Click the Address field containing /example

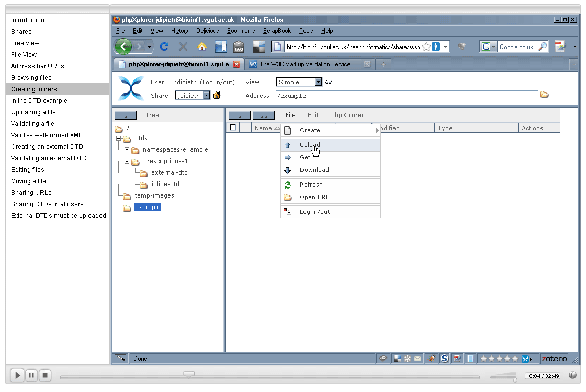point(407,96)
